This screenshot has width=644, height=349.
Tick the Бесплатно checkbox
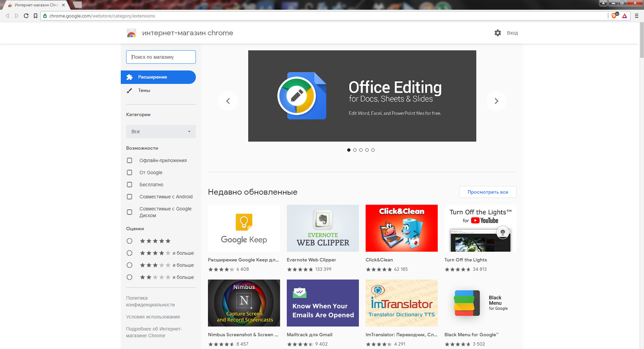(129, 185)
